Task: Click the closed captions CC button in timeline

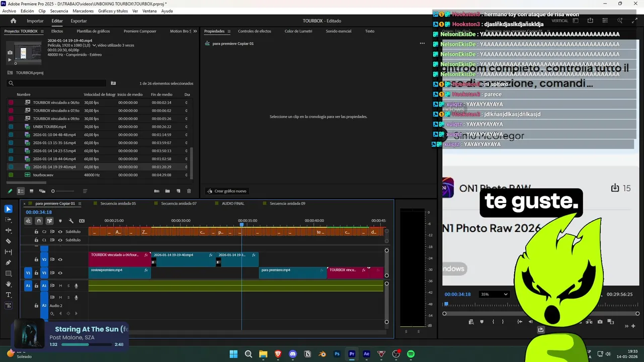Action: coord(82,221)
